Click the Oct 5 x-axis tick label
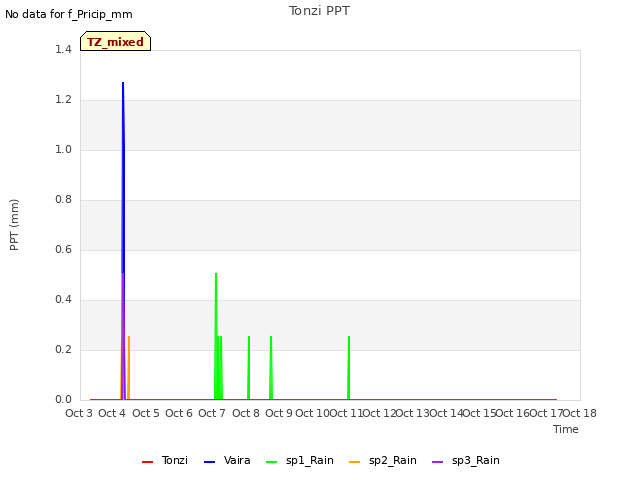 (x=146, y=413)
